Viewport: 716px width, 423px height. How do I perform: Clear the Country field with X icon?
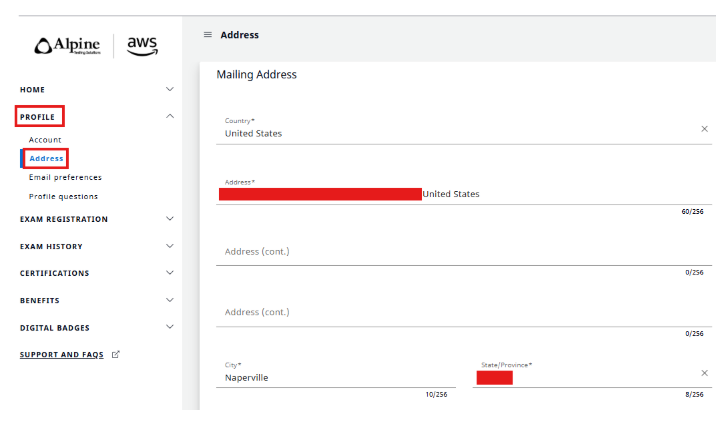704,129
